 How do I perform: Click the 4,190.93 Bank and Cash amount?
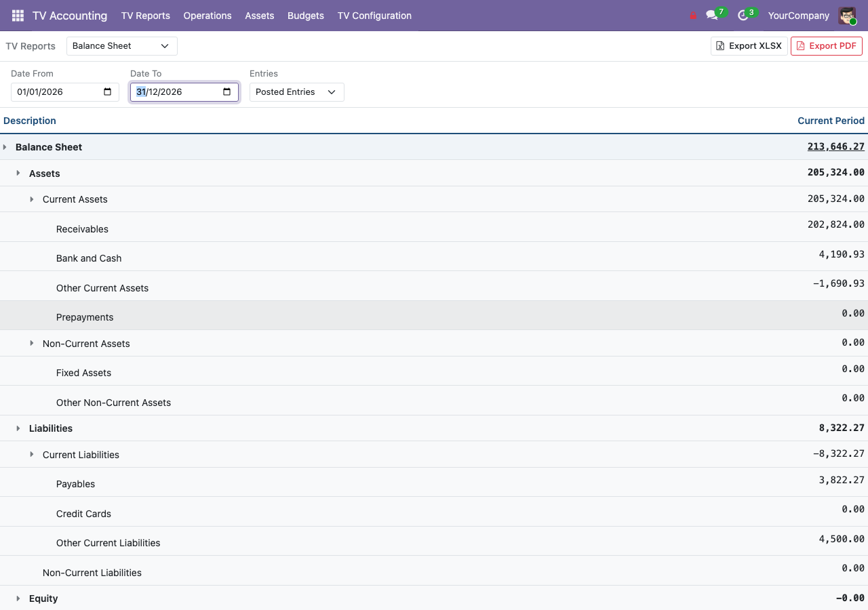(x=842, y=254)
